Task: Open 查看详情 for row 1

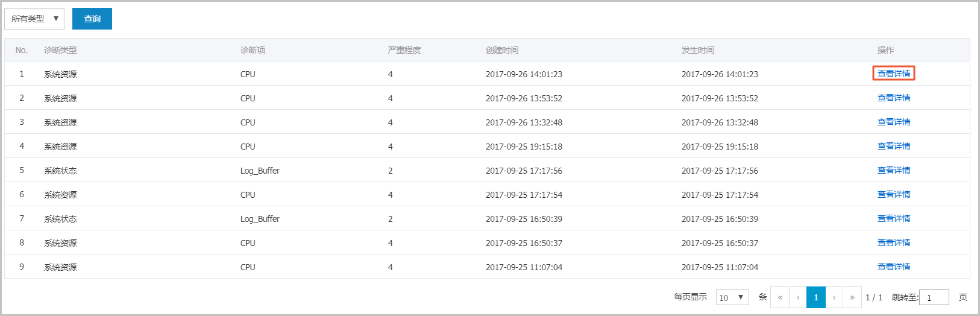Action: point(894,74)
